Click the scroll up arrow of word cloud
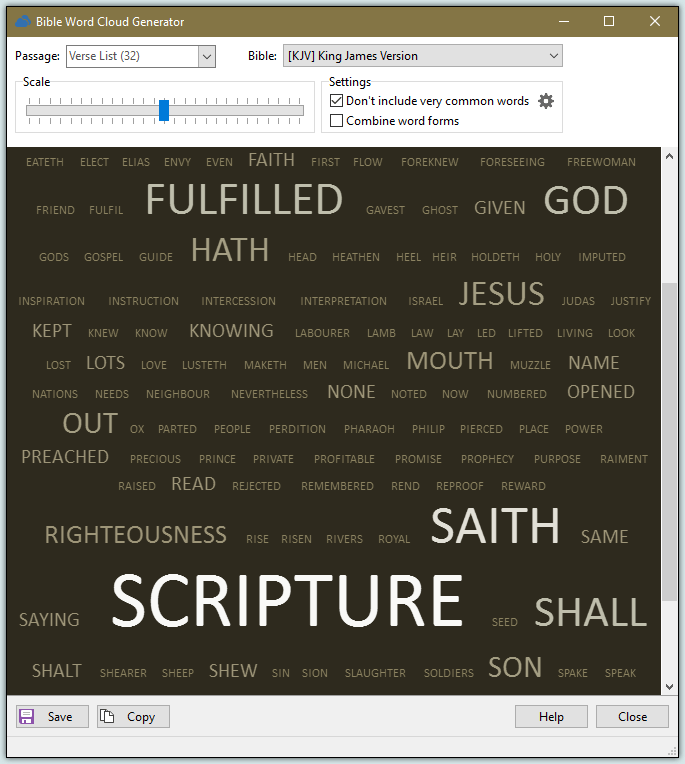Viewport: 685px width, 764px height. tap(669, 156)
